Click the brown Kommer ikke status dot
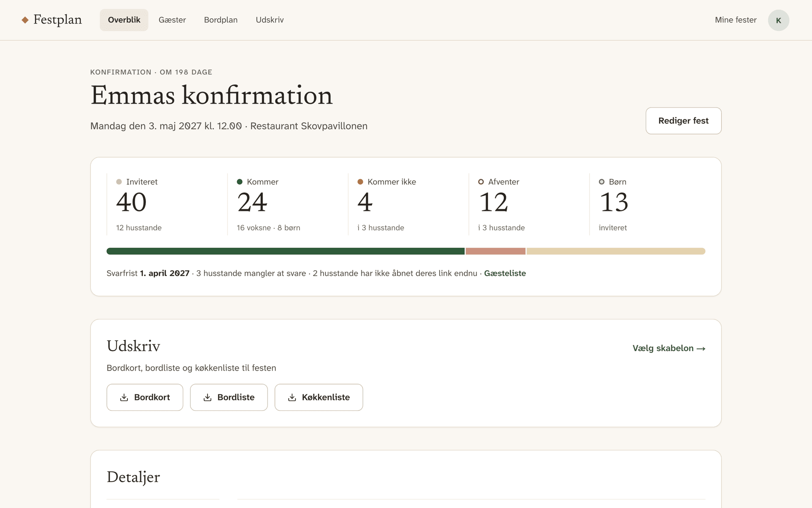Screen dimensions: 812x508 [x=360, y=182]
